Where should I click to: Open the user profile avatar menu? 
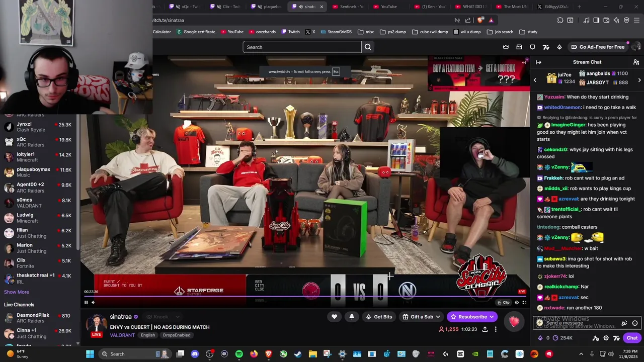[x=636, y=47]
